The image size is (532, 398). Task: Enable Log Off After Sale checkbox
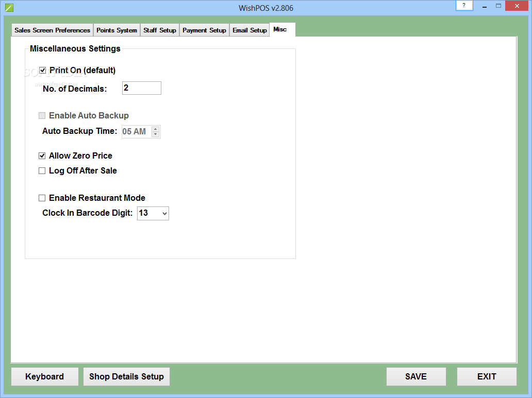(x=42, y=170)
